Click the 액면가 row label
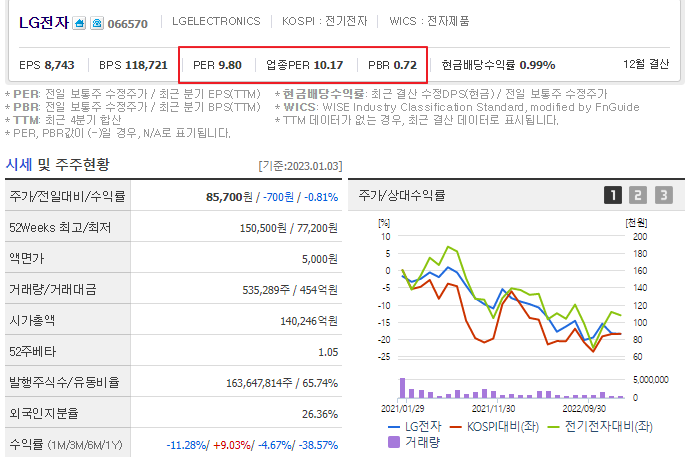This screenshot has width=689, height=457. pyautogui.click(x=27, y=258)
